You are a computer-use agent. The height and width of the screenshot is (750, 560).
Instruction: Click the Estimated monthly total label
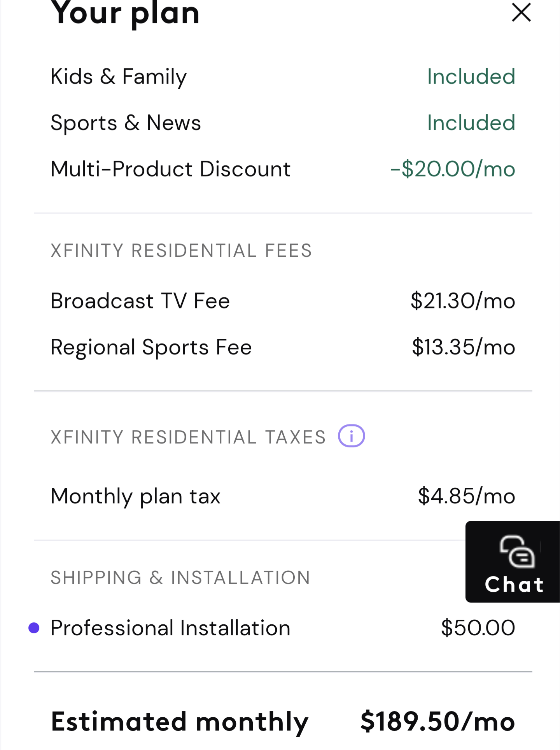(x=179, y=722)
